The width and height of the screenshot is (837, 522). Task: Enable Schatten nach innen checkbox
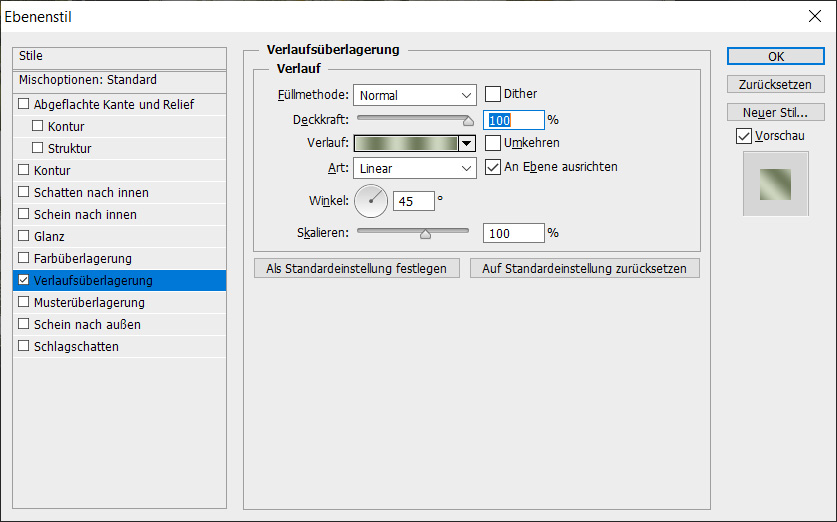(x=23, y=192)
